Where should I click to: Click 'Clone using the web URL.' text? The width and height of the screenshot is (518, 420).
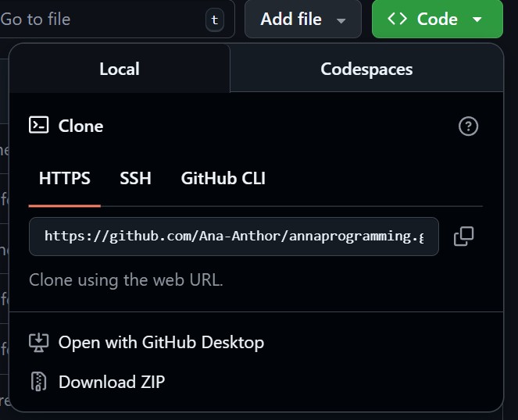click(x=126, y=280)
